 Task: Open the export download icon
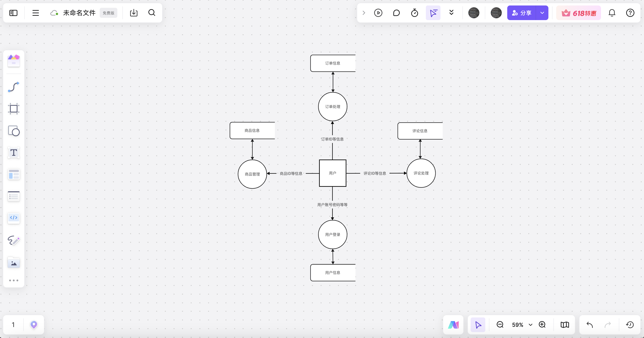[x=134, y=13]
